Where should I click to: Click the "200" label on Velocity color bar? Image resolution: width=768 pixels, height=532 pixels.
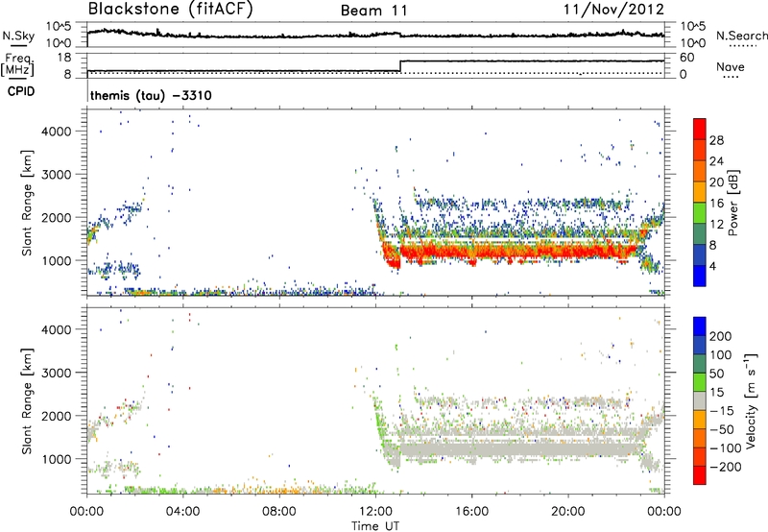(x=721, y=336)
